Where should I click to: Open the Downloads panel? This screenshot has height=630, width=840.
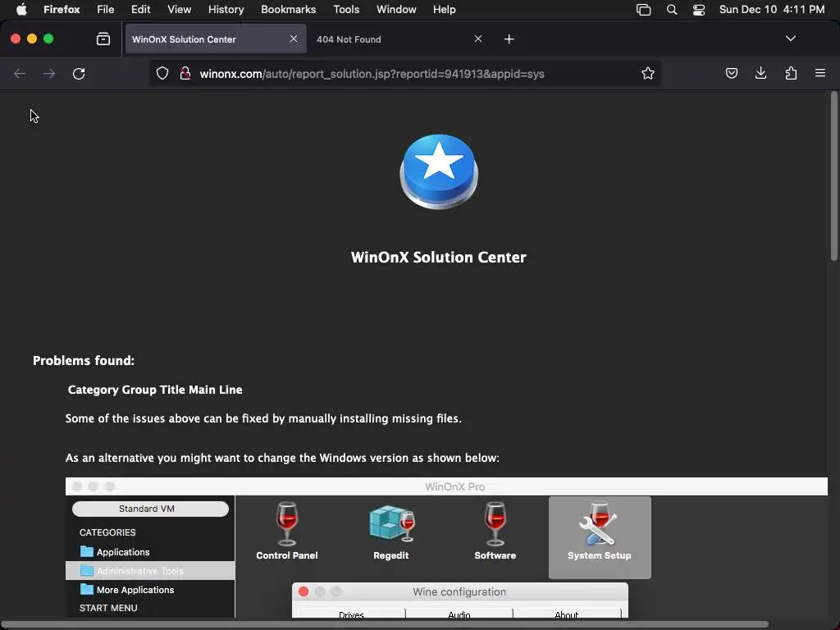[x=760, y=73]
